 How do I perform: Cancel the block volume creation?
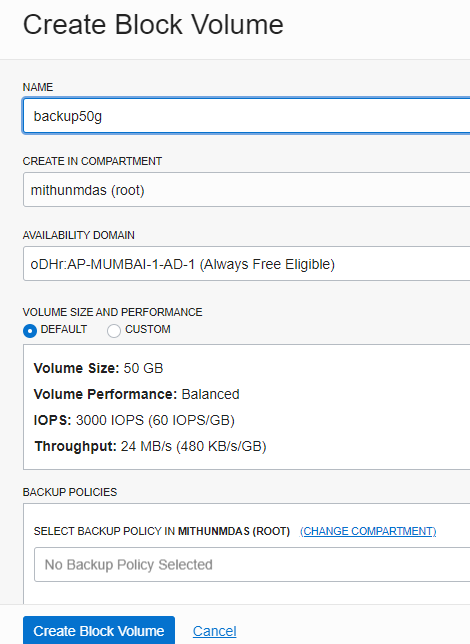pos(214,631)
